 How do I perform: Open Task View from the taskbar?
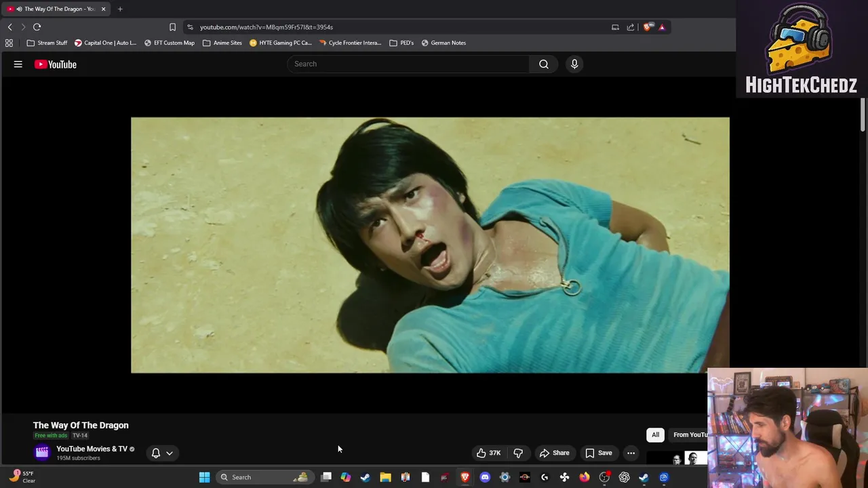(326, 477)
